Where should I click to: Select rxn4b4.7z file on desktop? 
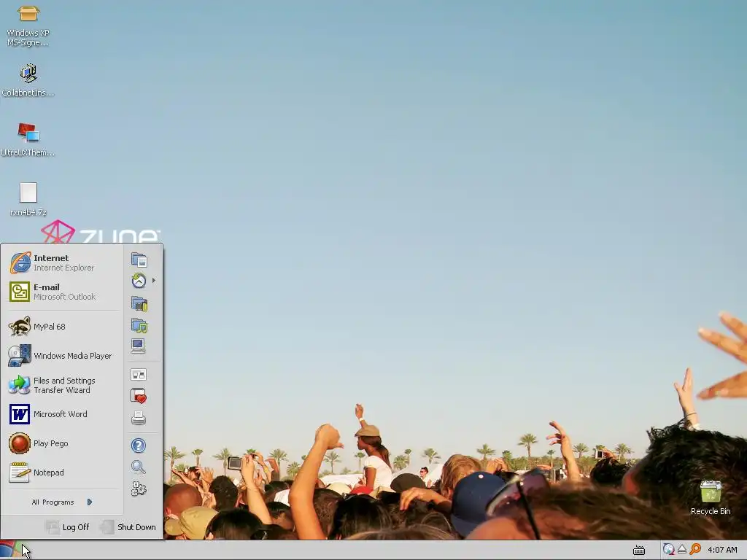click(x=28, y=200)
